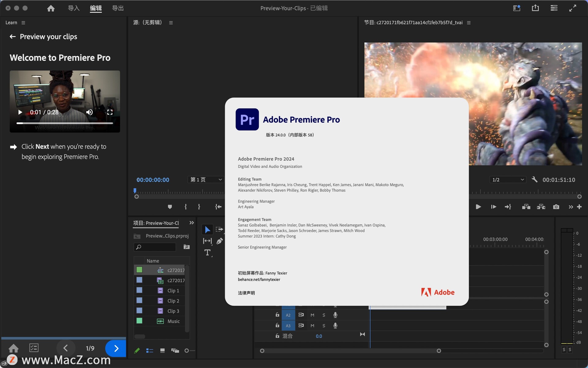The height and width of the screenshot is (368, 588).
Task: Solo audio track A3
Action: (324, 326)
